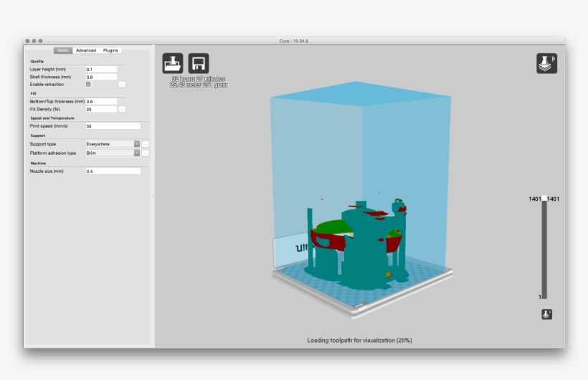
Task: Click the layer slider track
Action: [x=544, y=250]
